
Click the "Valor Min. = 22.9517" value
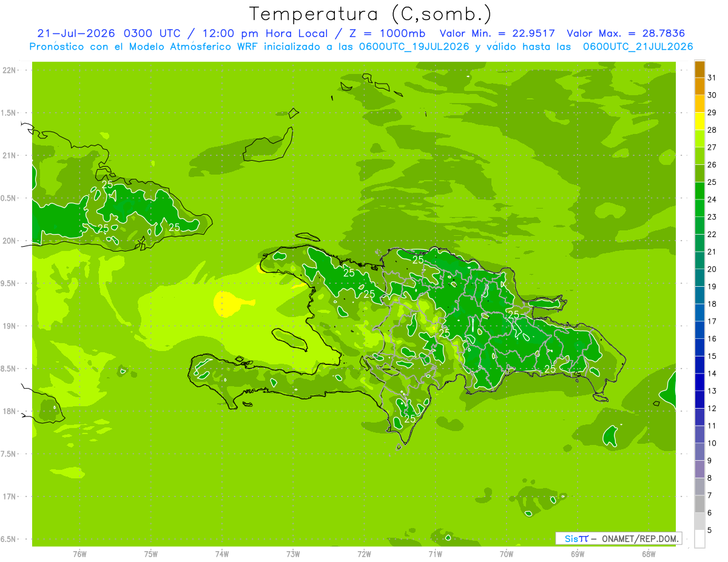497,33
